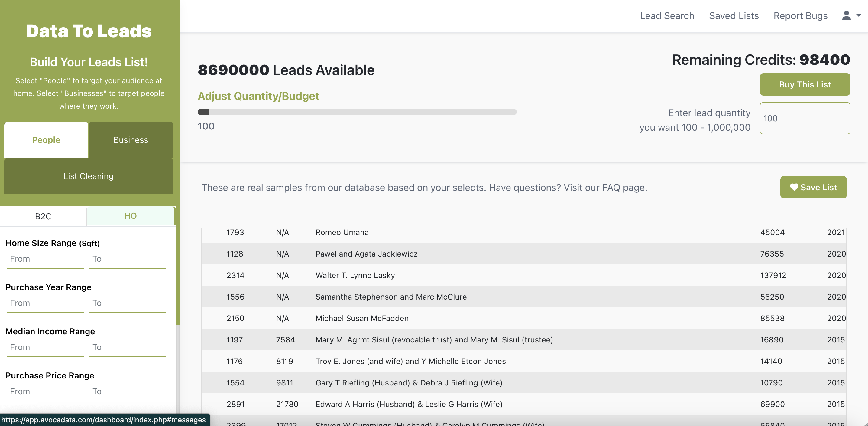
Task: Open Saved Lists page
Action: click(734, 16)
